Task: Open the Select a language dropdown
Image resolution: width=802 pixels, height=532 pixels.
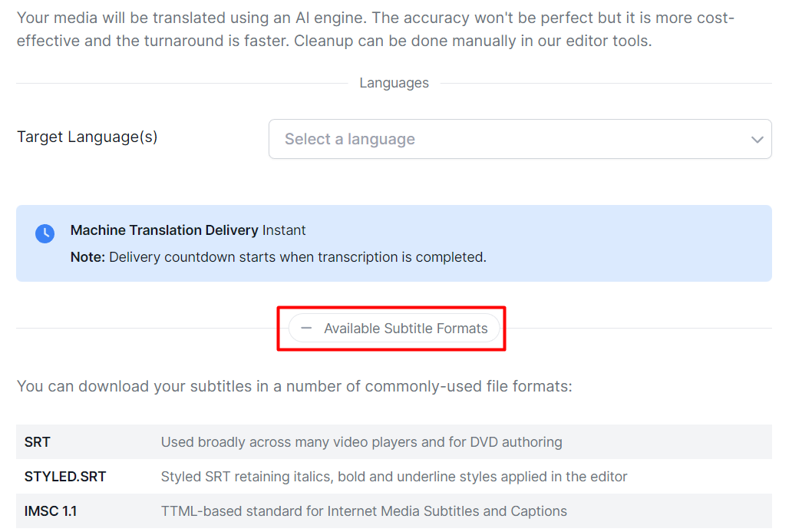Action: pyautogui.click(x=520, y=139)
